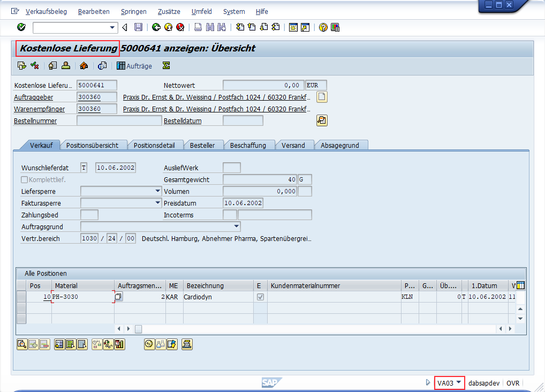Open the Zusätze menu

(x=169, y=11)
